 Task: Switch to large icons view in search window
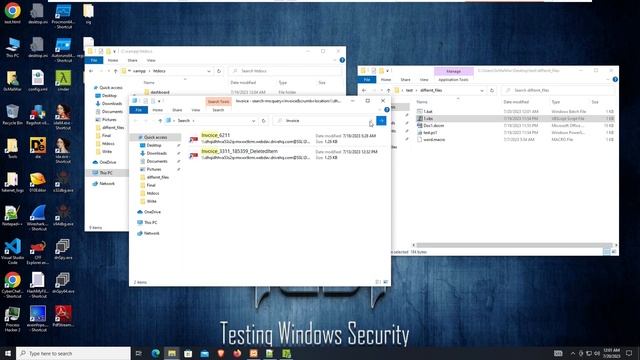[x=386, y=282]
